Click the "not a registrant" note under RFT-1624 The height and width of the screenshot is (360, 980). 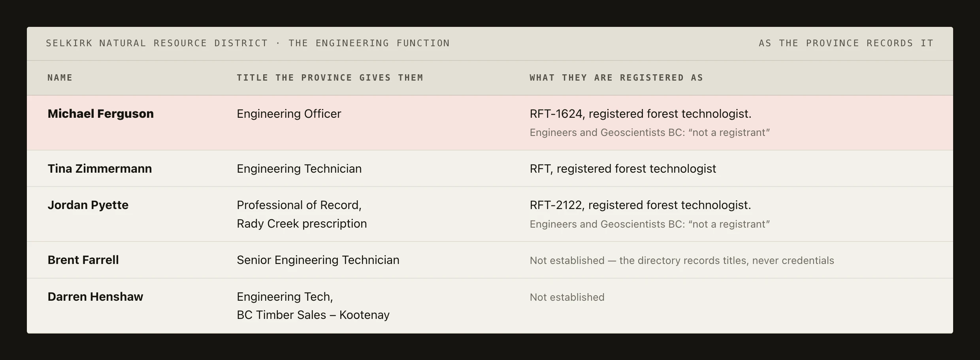[x=650, y=132]
